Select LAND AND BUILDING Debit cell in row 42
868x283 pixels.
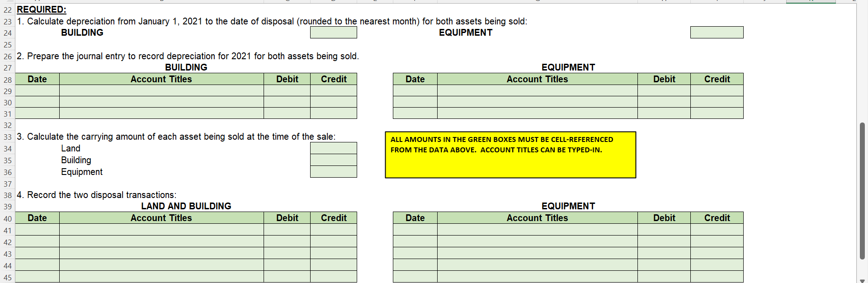coord(287,241)
